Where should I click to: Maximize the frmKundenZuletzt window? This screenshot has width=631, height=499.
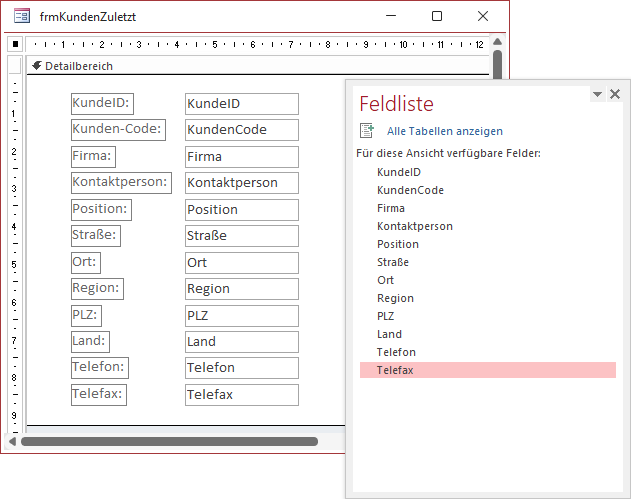pos(437,16)
